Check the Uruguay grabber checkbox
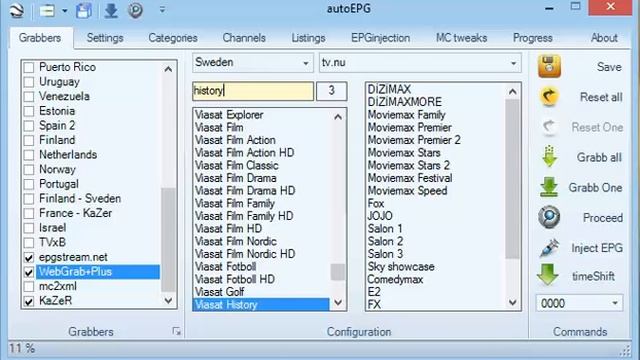Image resolution: width=640 pixels, height=360 pixels. click(29, 82)
